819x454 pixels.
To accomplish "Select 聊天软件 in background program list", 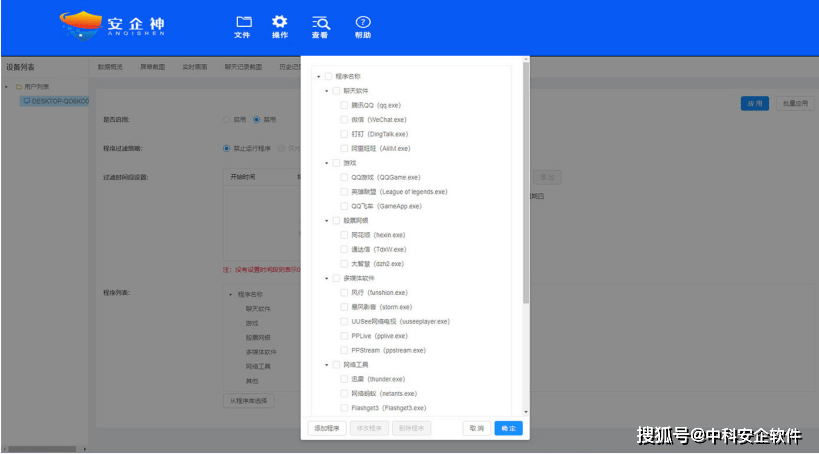I will tap(258, 309).
